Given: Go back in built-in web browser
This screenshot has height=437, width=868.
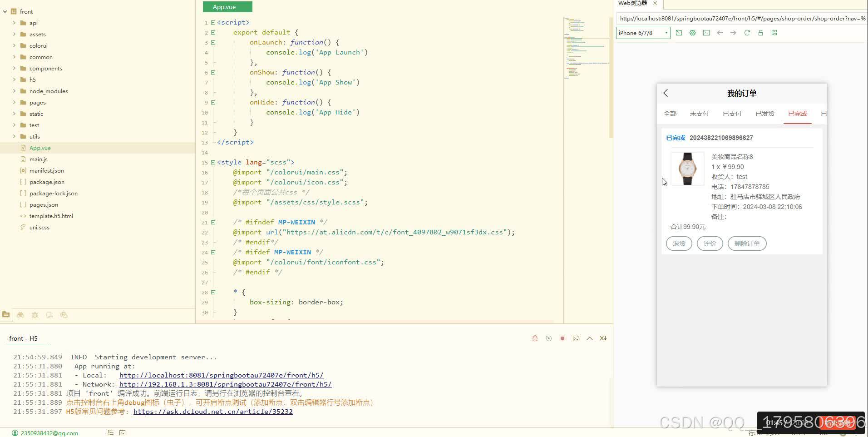Looking at the screenshot, I should click(720, 33).
